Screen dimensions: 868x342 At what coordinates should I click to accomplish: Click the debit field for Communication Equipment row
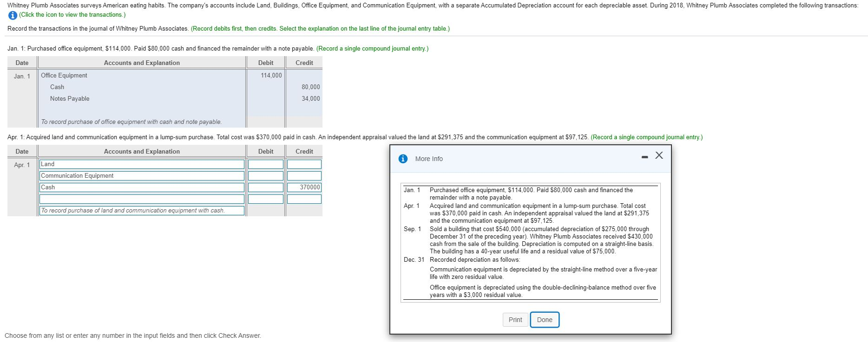(266, 176)
